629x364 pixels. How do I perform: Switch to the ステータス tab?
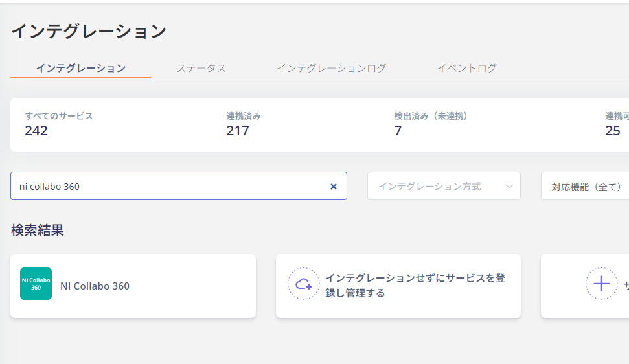(201, 68)
